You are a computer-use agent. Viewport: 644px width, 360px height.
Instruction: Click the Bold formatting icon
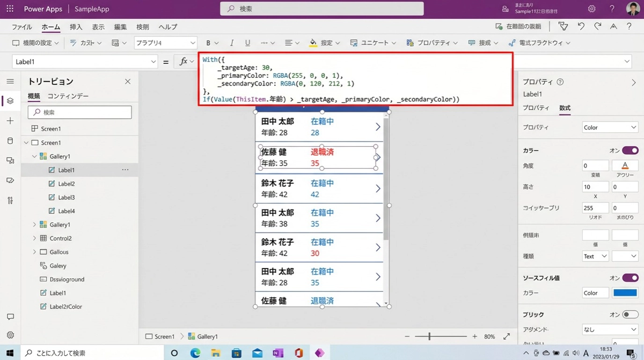tap(208, 43)
